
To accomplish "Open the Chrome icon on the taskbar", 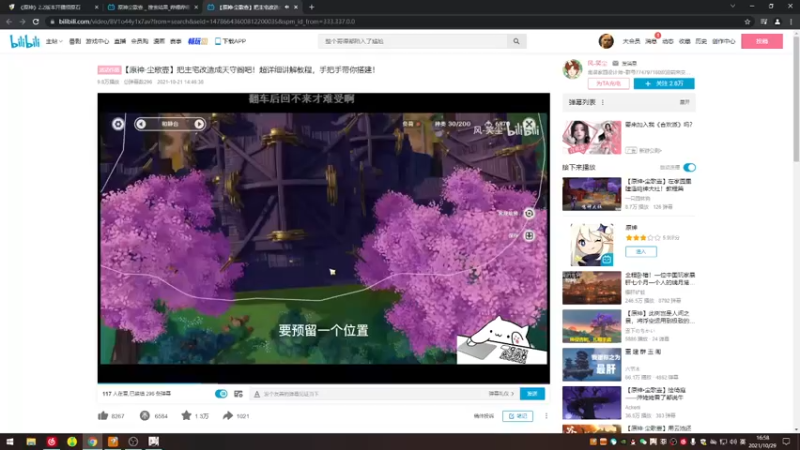I will (92, 442).
